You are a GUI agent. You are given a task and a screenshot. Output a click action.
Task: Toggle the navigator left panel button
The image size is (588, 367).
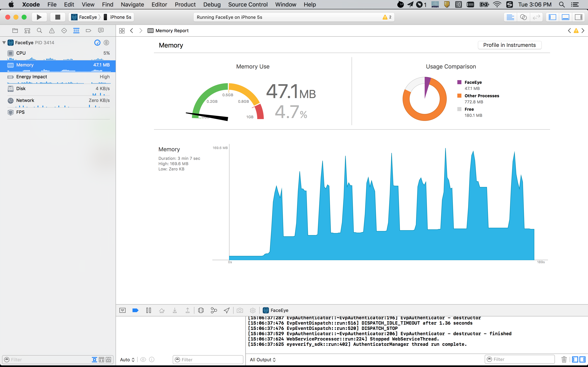(552, 17)
